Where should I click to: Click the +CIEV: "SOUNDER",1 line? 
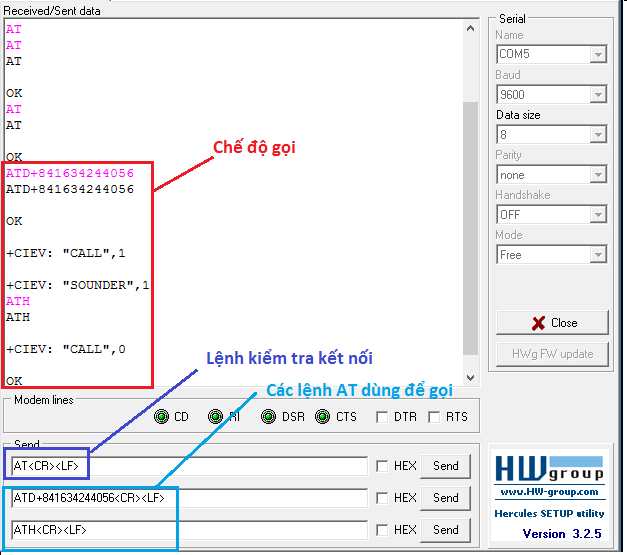coord(78,285)
